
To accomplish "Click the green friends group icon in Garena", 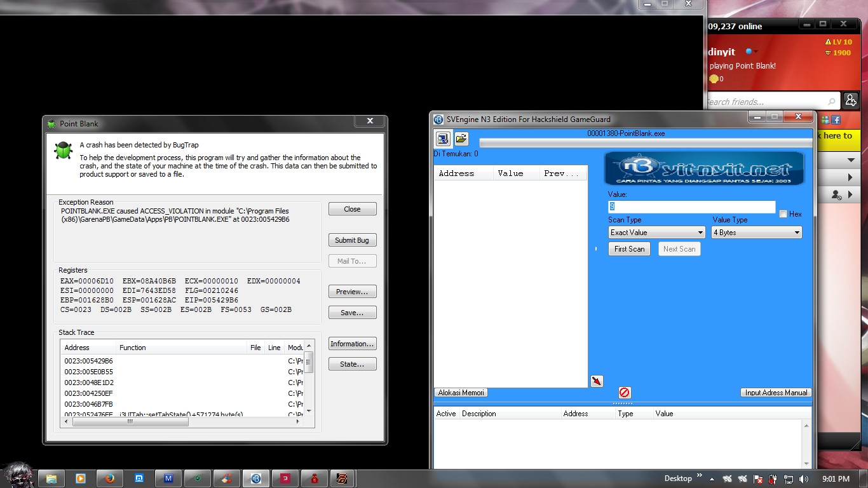I will click(x=825, y=119).
